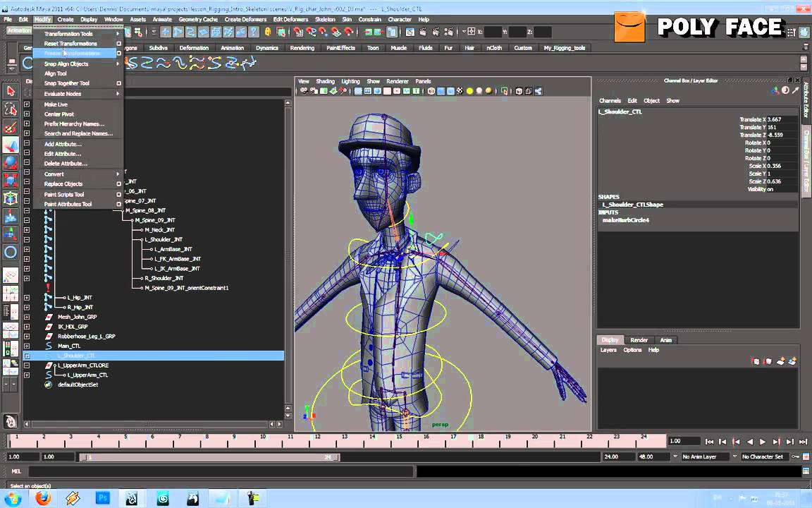Select the arrow Select tool in toolbox

tap(11, 91)
